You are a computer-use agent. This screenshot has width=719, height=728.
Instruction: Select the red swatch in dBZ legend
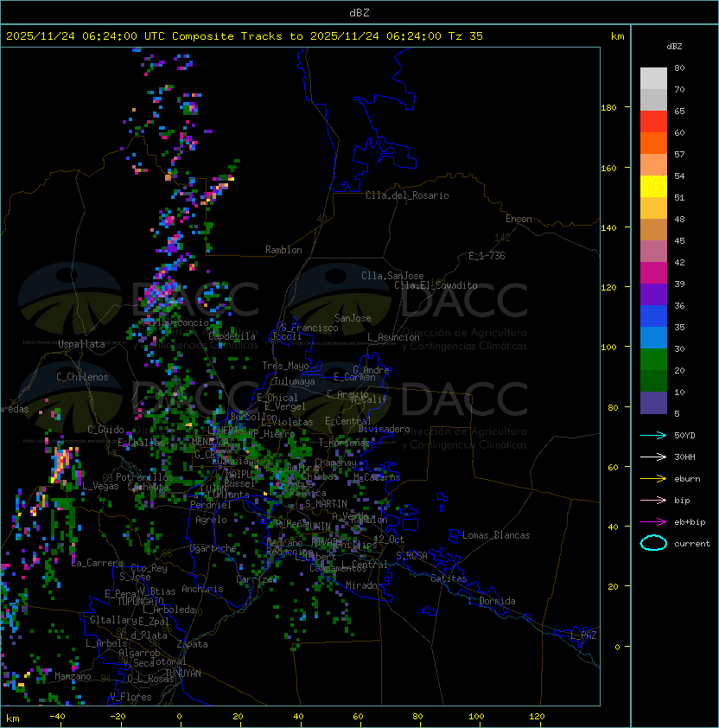(x=653, y=122)
